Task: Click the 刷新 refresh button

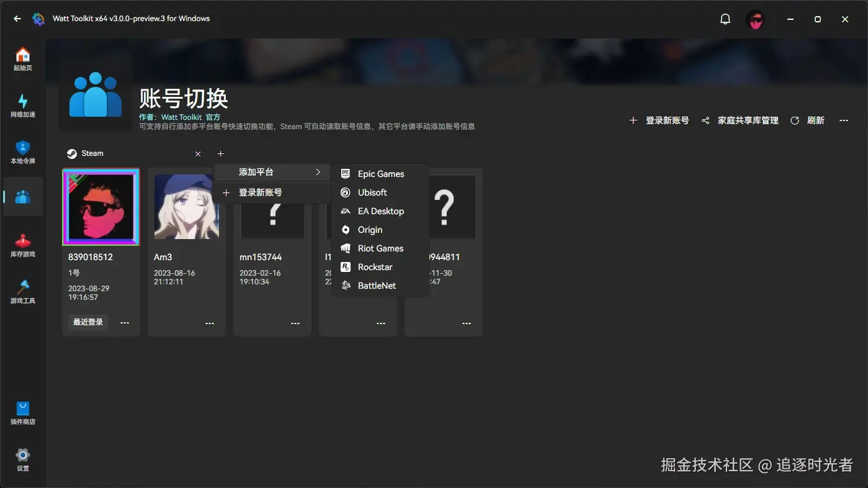Action: pos(808,120)
